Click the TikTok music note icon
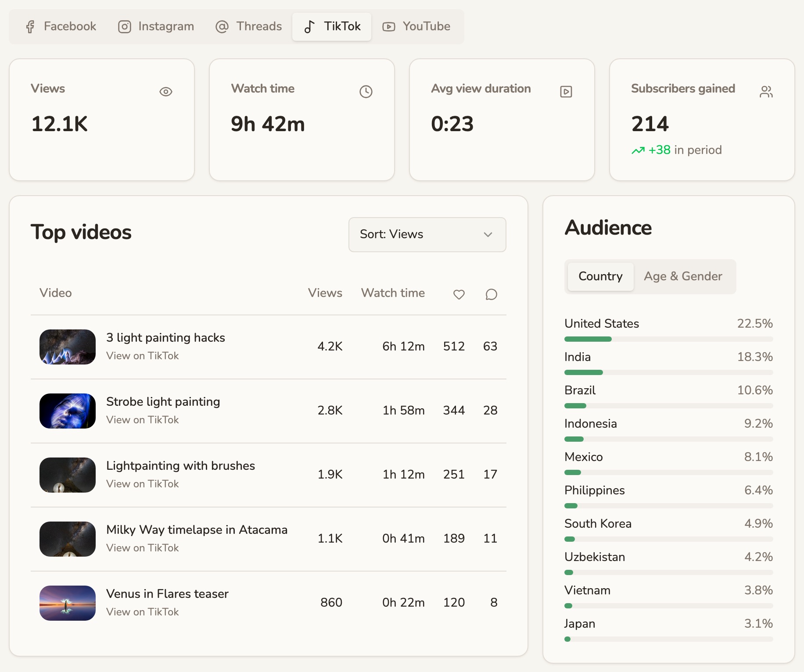 pos(309,27)
